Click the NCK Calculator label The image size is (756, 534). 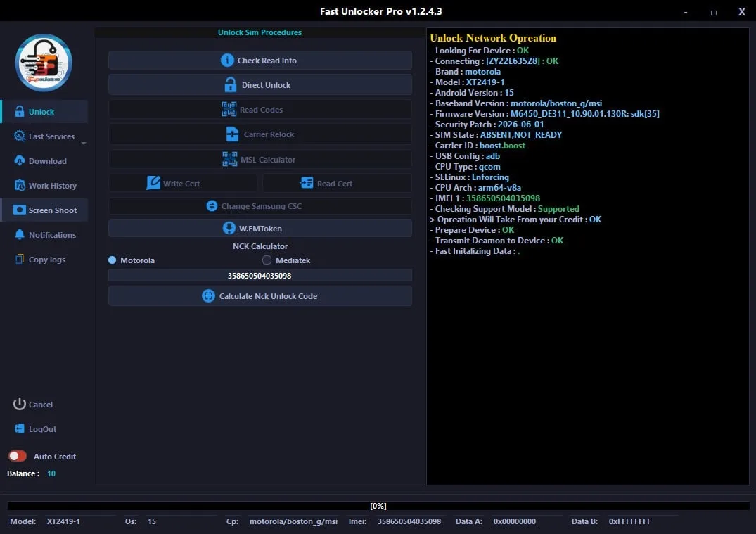[x=260, y=246]
